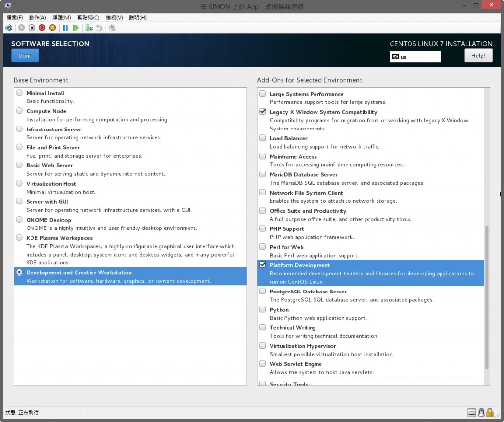Enable Office Suite and Productivity add-on

tap(263, 210)
